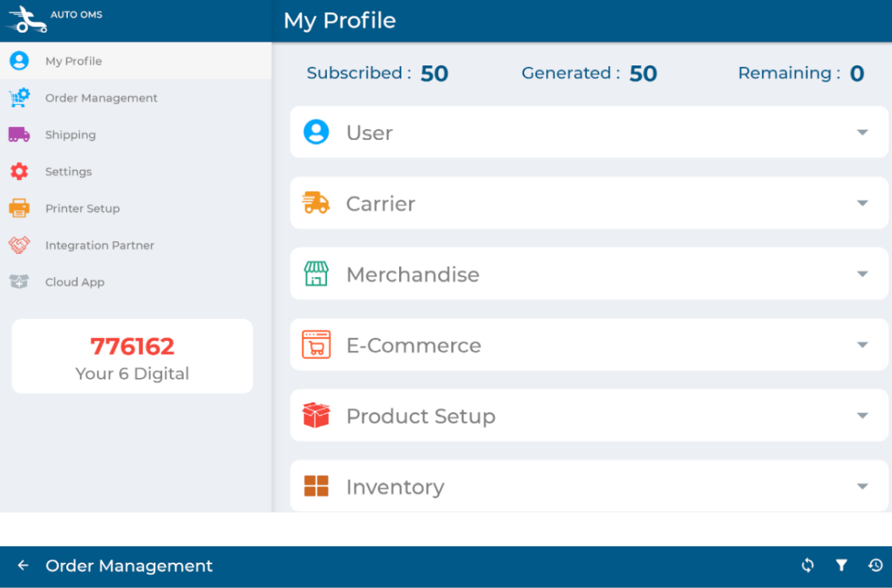Click the Carrier section title
The height and width of the screenshot is (588, 892).
coord(380,203)
